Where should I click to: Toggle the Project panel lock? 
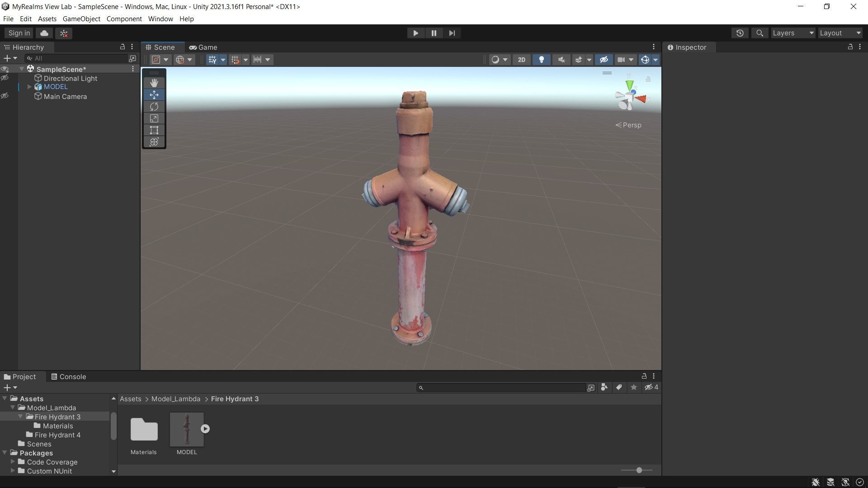click(644, 376)
